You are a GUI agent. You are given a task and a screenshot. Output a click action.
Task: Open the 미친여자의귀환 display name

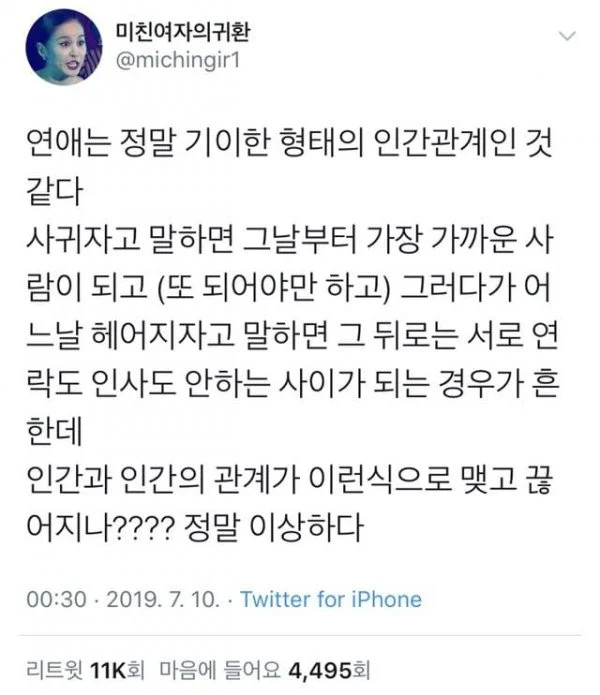(183, 31)
